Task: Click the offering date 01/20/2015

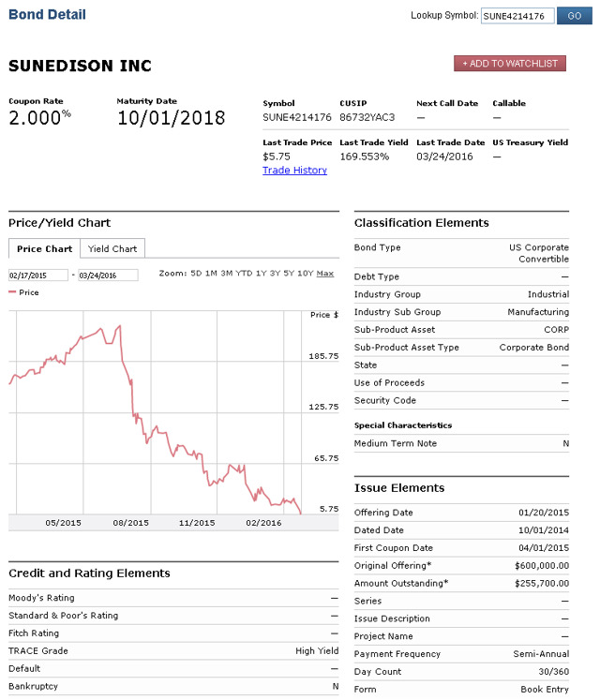Action: click(x=544, y=513)
